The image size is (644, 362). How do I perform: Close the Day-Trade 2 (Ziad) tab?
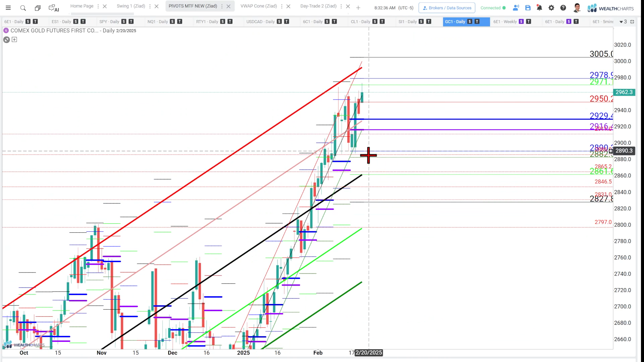coord(348,6)
